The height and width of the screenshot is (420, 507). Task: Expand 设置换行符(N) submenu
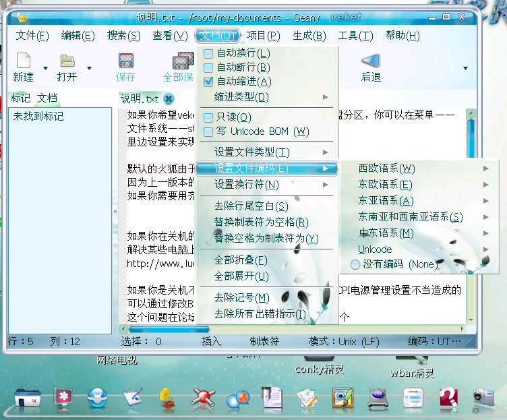click(x=268, y=185)
